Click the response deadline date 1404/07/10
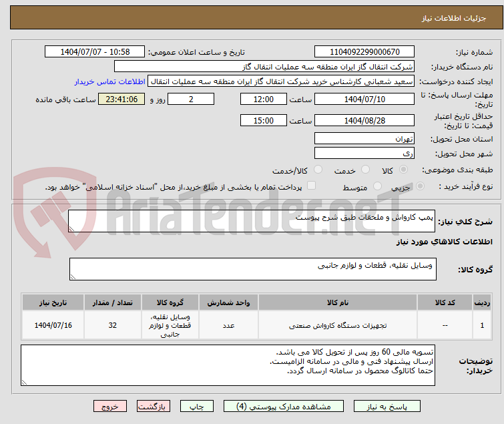Viewport: 504px width, 424px height. [x=364, y=99]
